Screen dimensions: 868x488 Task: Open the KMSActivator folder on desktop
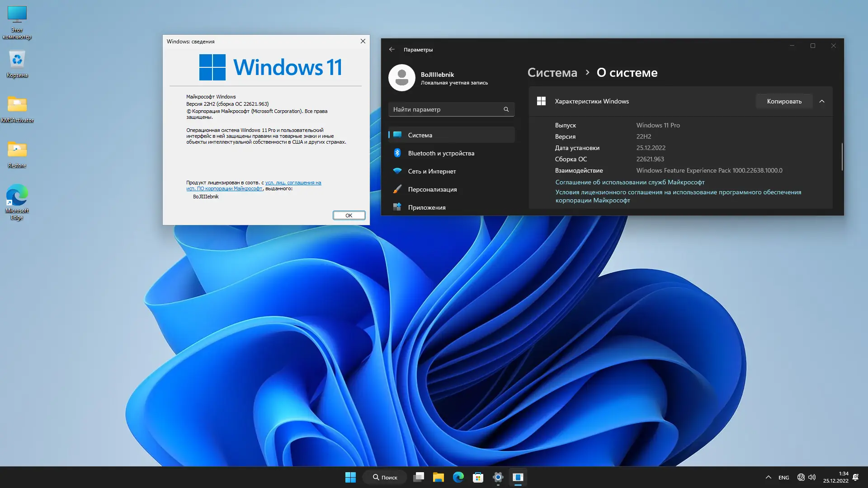pyautogui.click(x=17, y=105)
